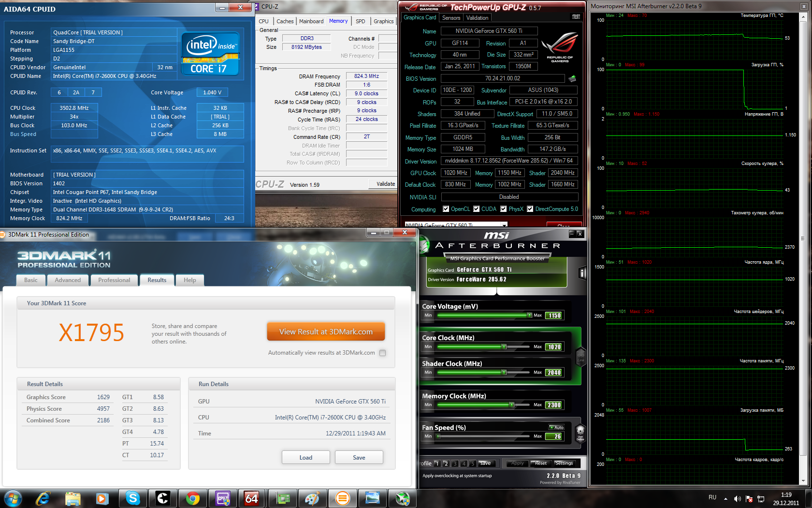Switch to AIDA64 taskbar icon
The width and height of the screenshot is (812, 508).
(x=252, y=498)
